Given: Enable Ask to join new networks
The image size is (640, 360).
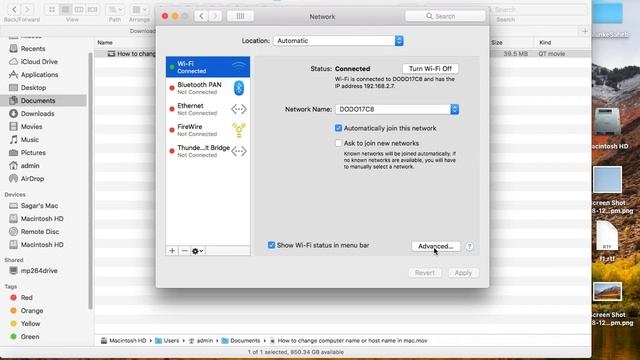Looking at the screenshot, I should (x=338, y=143).
